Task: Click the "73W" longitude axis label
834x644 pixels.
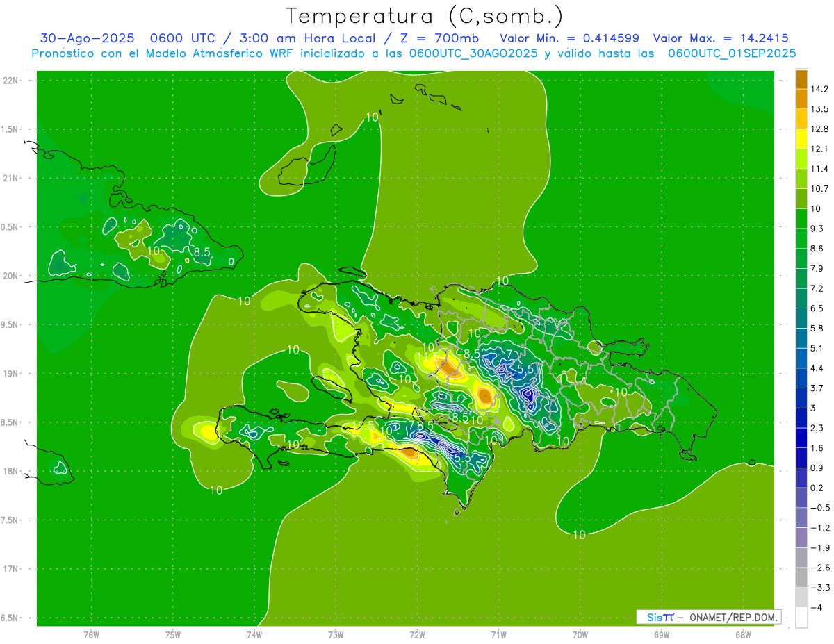Action: 336,635
